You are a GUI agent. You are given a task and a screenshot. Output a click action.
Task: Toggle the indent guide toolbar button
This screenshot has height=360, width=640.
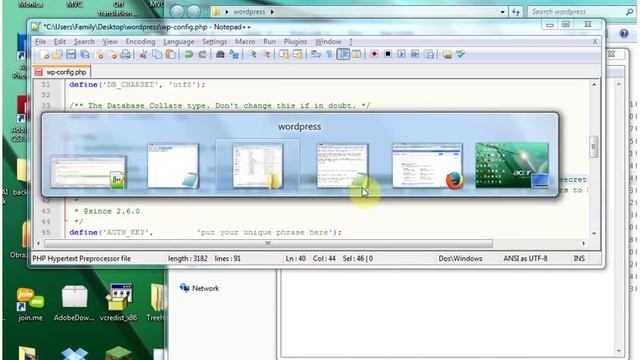tap(343, 54)
